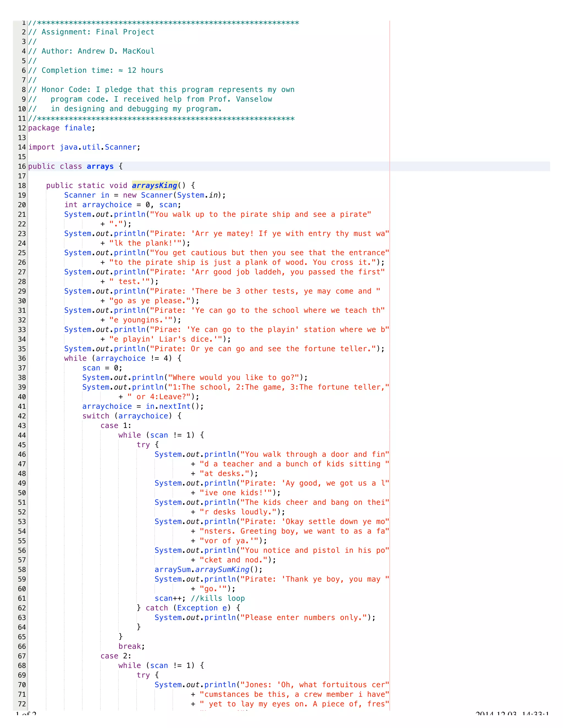
Task: Click the 'case 2:' label
Action: tap(116, 656)
